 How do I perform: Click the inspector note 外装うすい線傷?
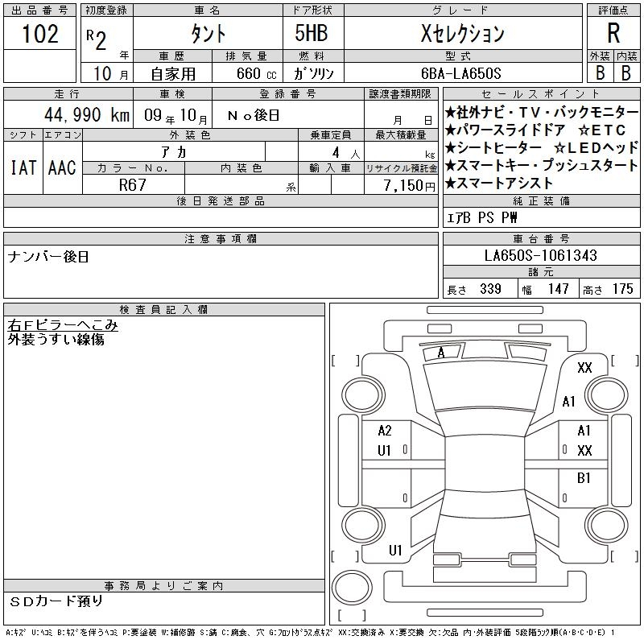tap(56, 339)
